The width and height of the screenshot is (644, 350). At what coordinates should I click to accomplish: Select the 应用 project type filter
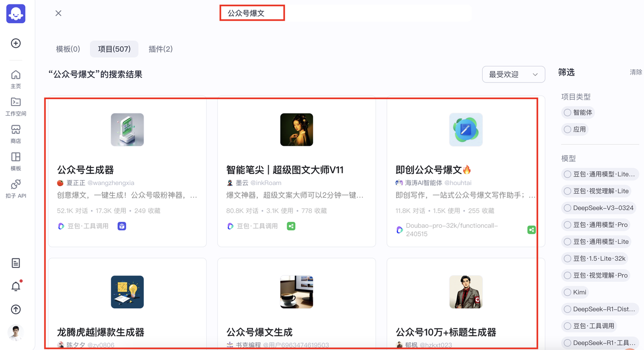point(575,129)
